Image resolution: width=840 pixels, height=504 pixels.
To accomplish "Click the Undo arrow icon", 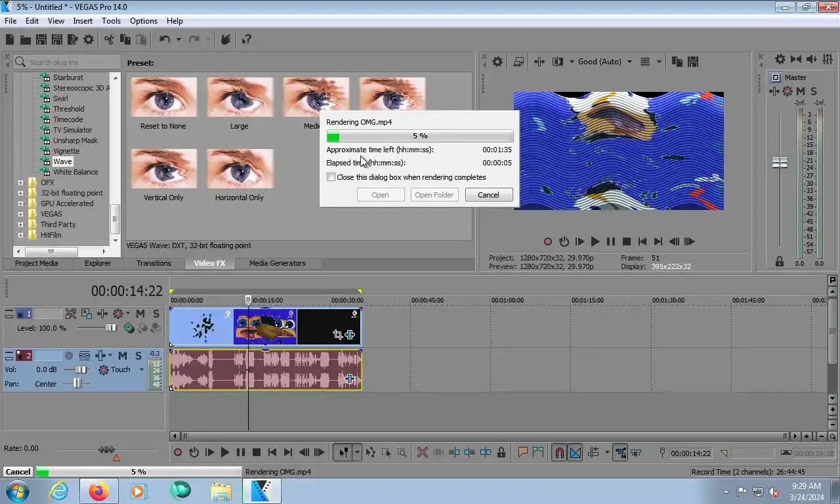I will pyautogui.click(x=165, y=40).
